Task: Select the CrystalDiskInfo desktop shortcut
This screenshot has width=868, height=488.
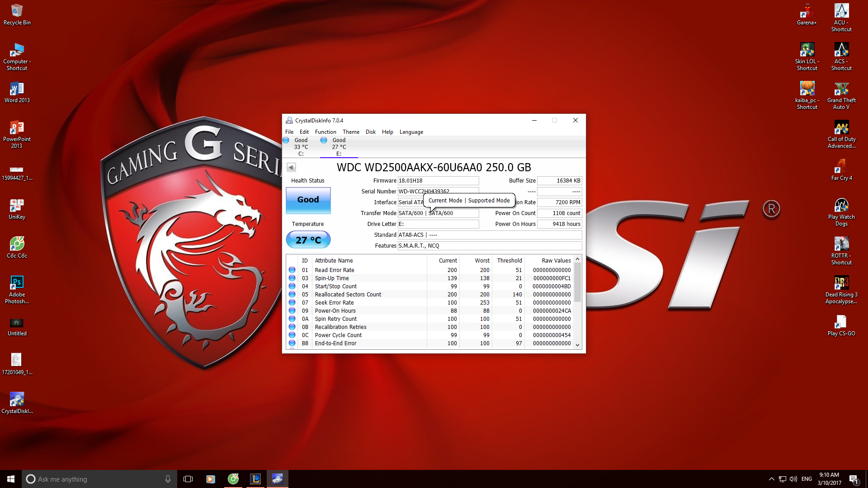Action: [17, 403]
